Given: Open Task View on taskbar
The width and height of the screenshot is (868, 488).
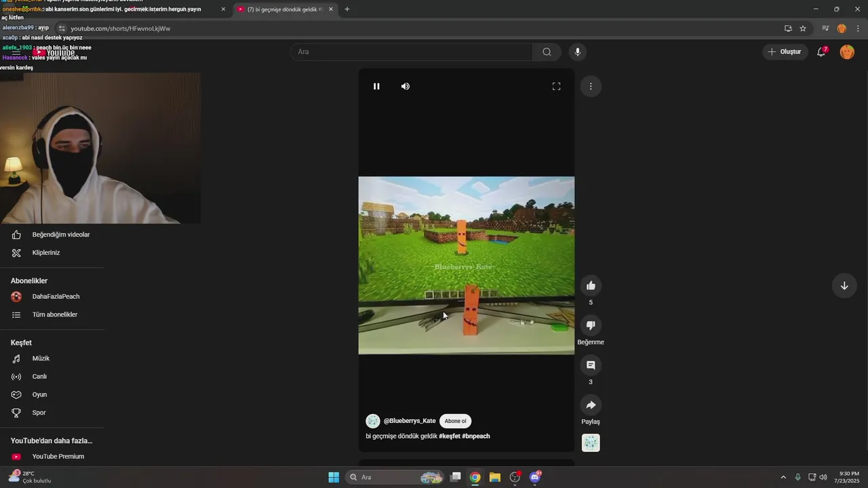Looking at the screenshot, I should pos(456,477).
